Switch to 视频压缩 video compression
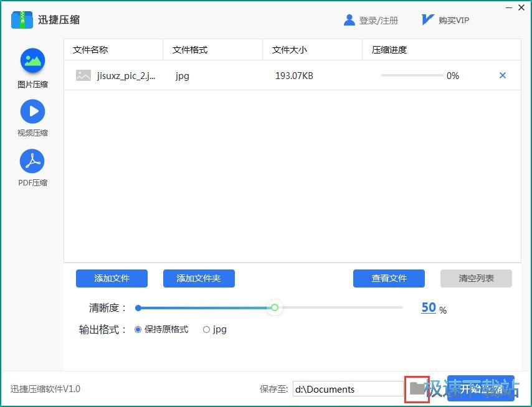 point(32,118)
